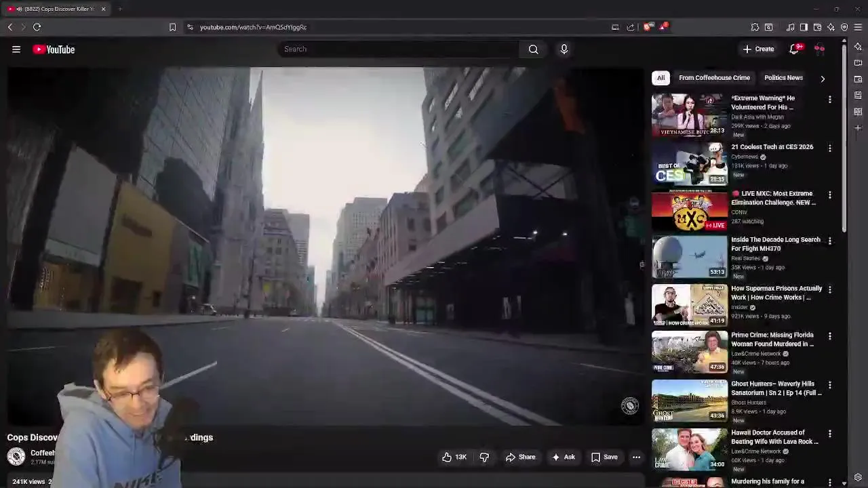Image resolution: width=868 pixels, height=488 pixels.
Task: Go back in browser history
Action: click(10, 27)
